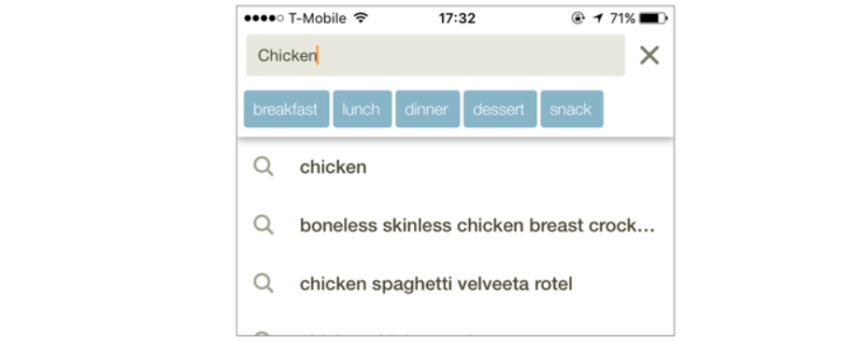Tap the 17:32 clock in status bar

tap(457, 19)
